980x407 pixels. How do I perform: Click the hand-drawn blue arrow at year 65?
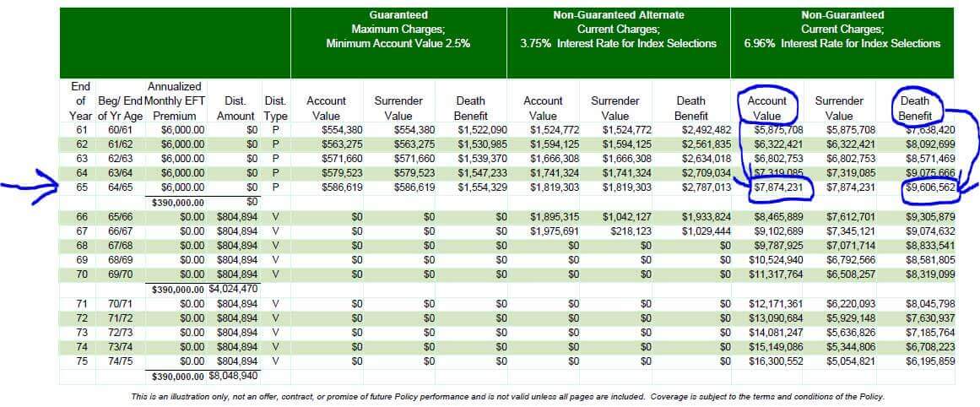29,184
